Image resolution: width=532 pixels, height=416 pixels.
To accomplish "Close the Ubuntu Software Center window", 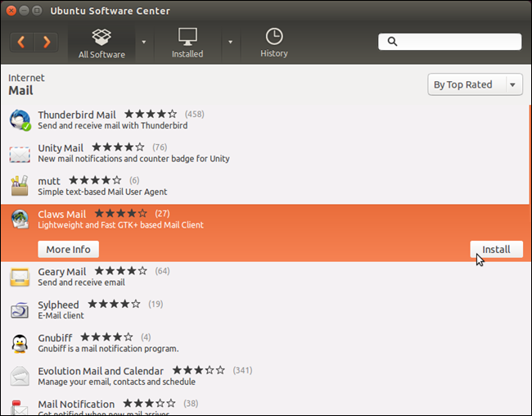I will click(11, 11).
